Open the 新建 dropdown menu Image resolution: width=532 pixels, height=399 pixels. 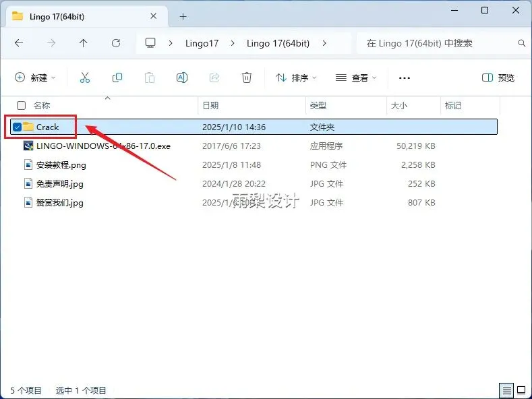34,78
